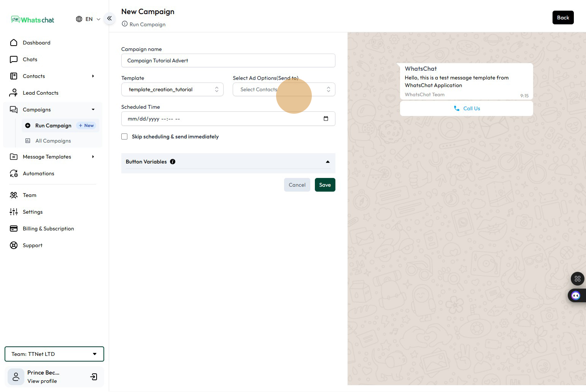Open Billing & Subscription page

pos(48,229)
